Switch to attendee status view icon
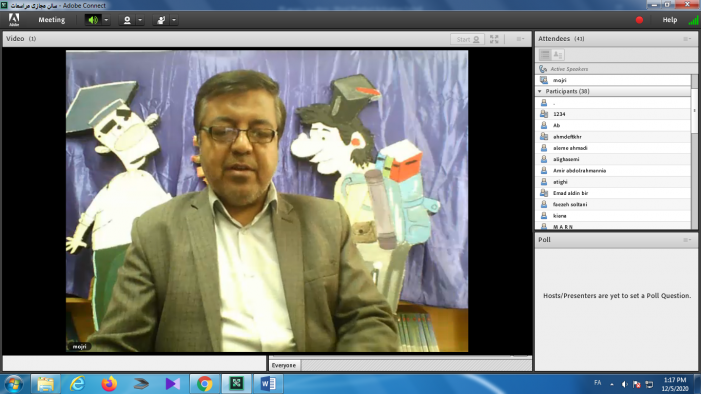The height and width of the screenshot is (394, 701). coord(558,55)
